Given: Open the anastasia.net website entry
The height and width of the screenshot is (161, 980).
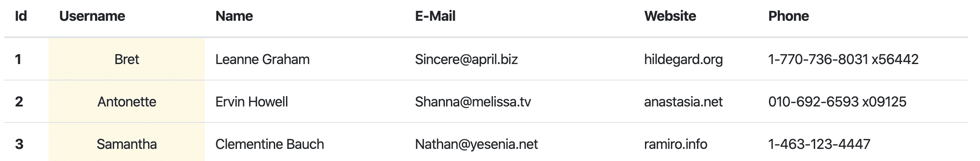Looking at the screenshot, I should 683,102.
